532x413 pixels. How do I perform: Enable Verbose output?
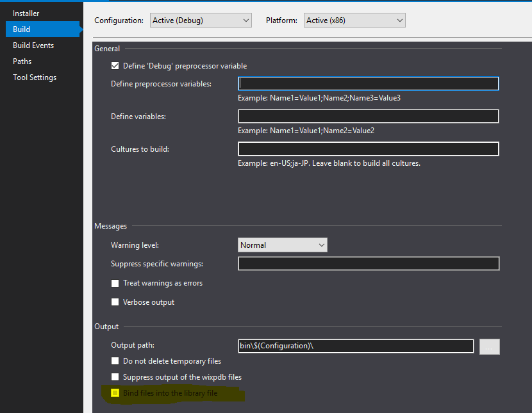pyautogui.click(x=115, y=302)
